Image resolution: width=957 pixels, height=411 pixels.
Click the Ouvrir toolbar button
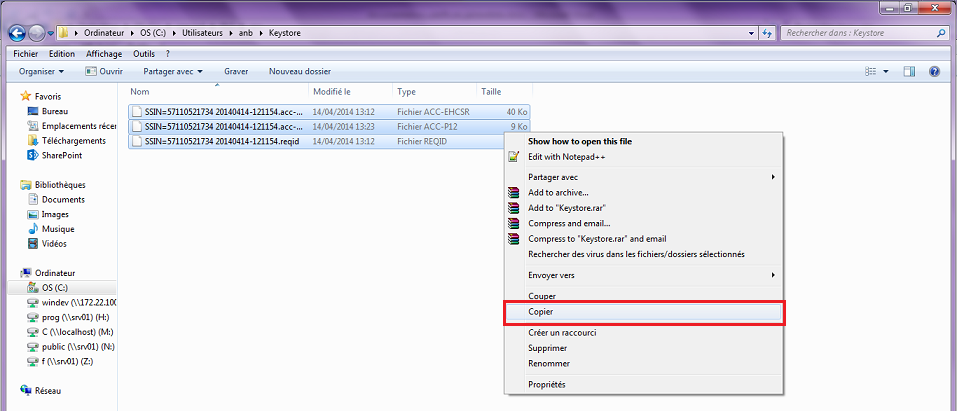(x=104, y=71)
